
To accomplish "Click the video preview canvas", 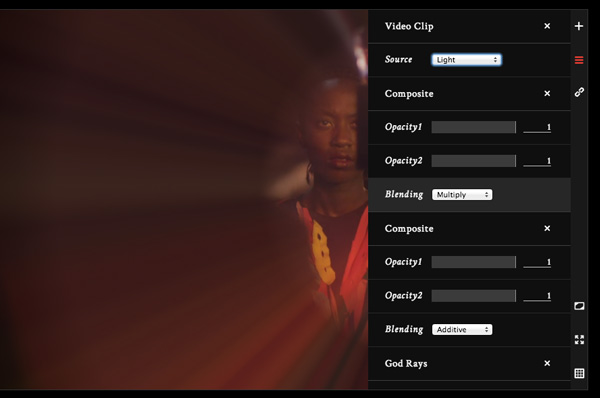I will tap(184, 200).
